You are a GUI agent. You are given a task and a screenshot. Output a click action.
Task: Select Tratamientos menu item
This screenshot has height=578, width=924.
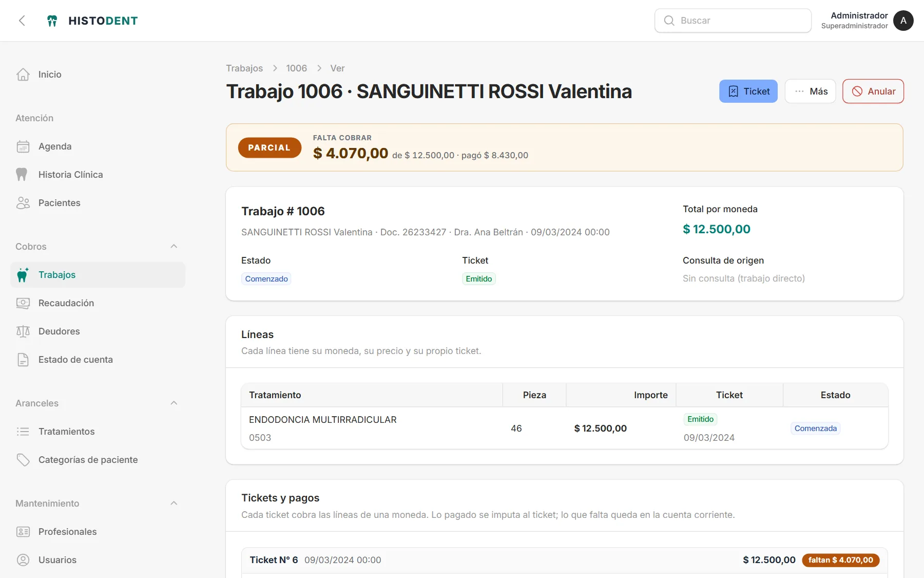(98, 432)
